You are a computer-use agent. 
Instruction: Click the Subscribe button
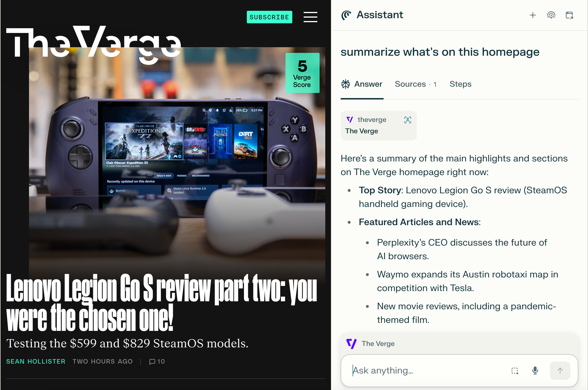[x=269, y=17]
